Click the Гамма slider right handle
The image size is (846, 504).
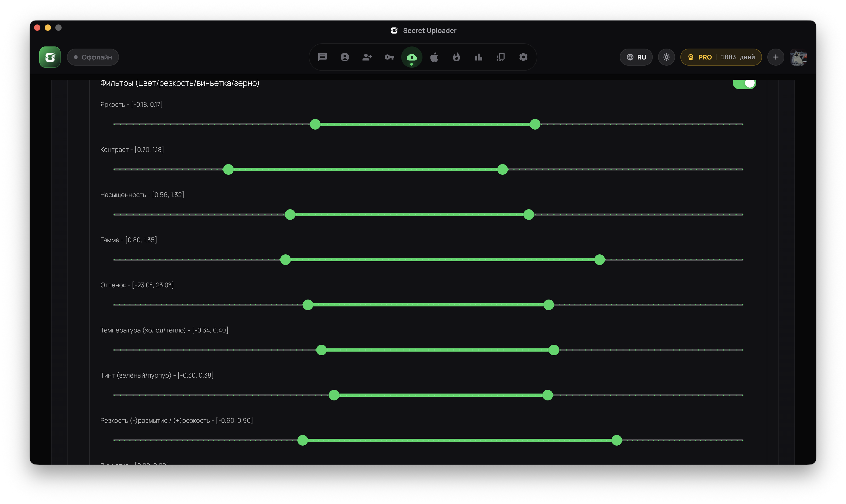point(600,260)
